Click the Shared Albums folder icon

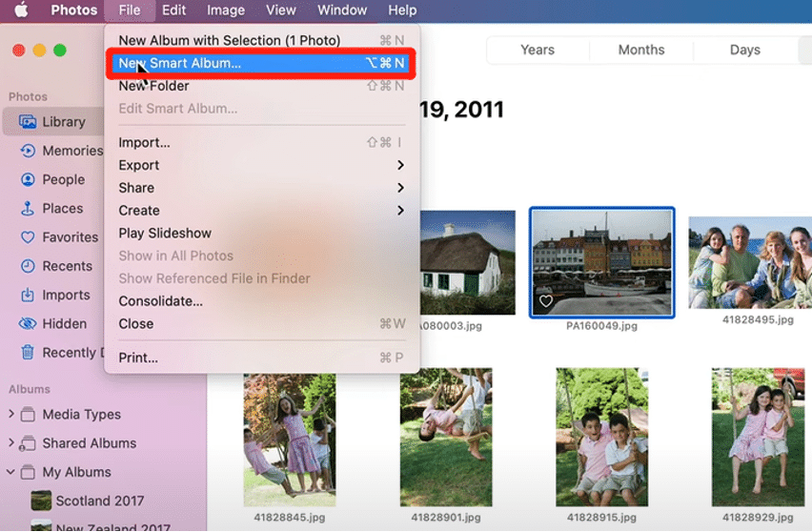click(x=28, y=443)
